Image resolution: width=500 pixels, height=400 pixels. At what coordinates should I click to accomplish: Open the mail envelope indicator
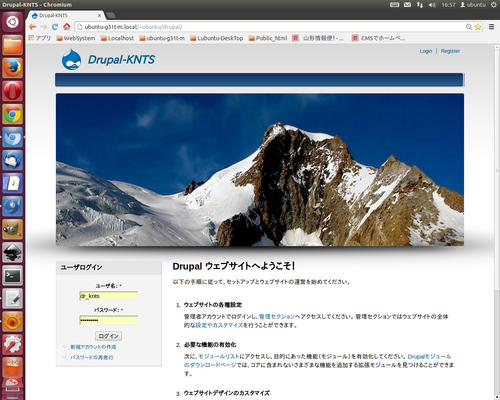(407, 5)
